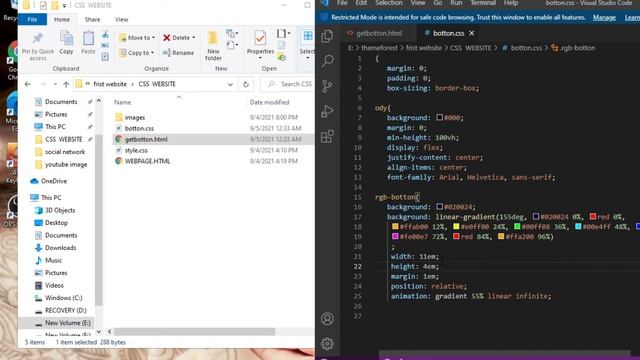The height and width of the screenshot is (360, 640).
Task: Open Downloads in navigation pane
Action: (60, 248)
